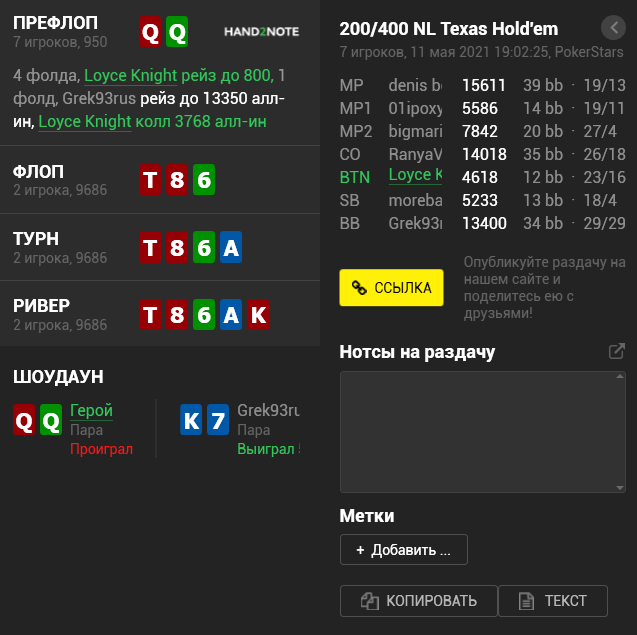The image size is (637, 635).
Task: Open the Loyce Knight link in the BTN row
Action: click(415, 175)
